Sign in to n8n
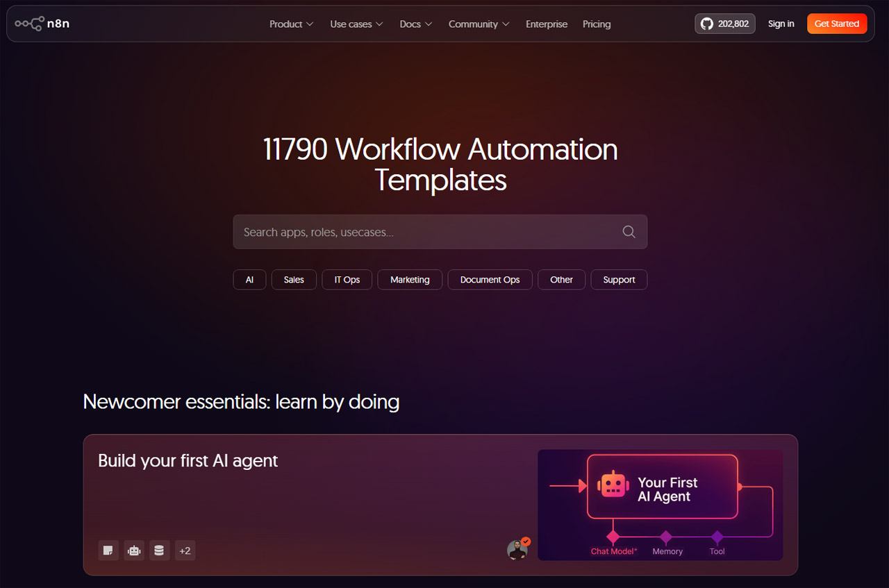The image size is (889, 588). pyautogui.click(x=781, y=24)
